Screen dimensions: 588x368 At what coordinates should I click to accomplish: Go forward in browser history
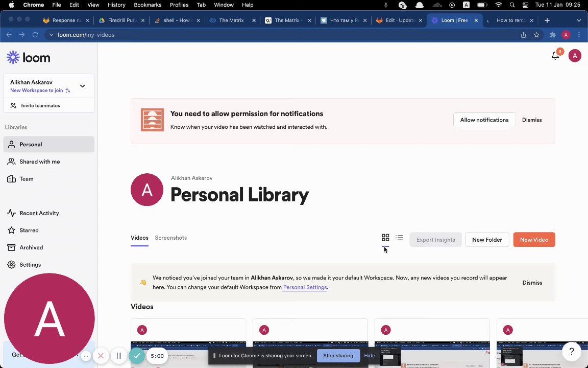click(22, 35)
